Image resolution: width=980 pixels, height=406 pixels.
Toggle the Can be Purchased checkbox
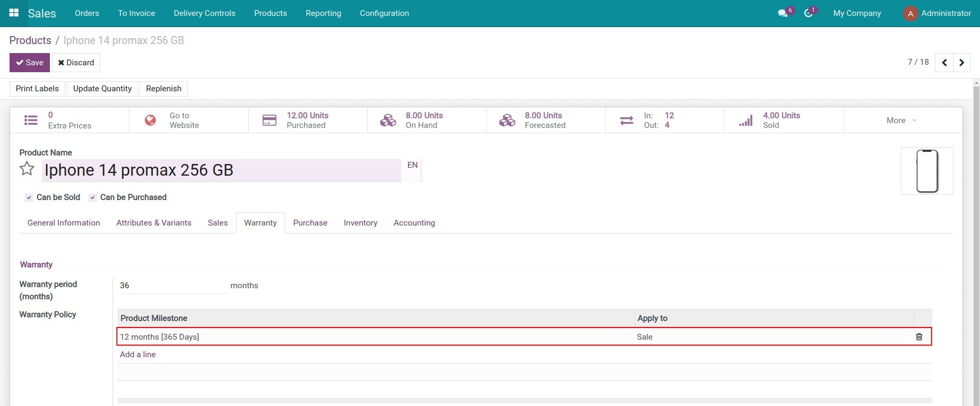coord(93,197)
